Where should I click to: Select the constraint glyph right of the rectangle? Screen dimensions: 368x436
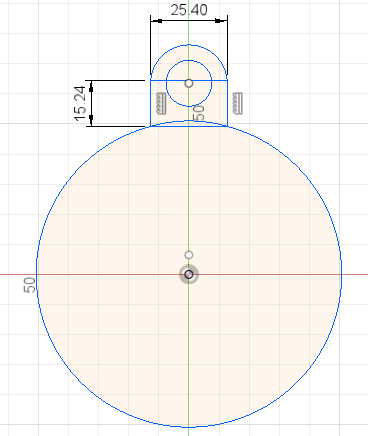237,104
